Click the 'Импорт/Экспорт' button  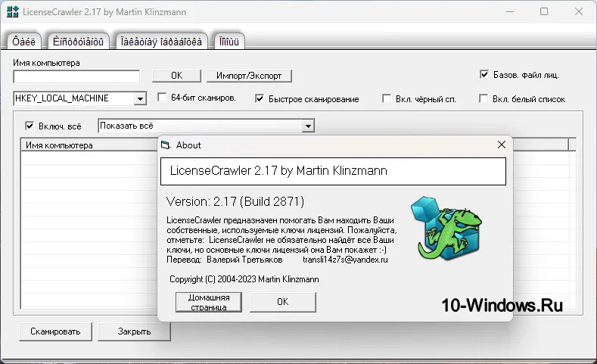249,76
